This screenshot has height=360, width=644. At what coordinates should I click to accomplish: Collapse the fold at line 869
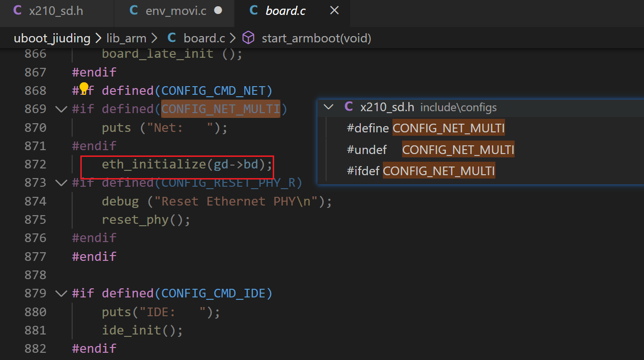61,109
